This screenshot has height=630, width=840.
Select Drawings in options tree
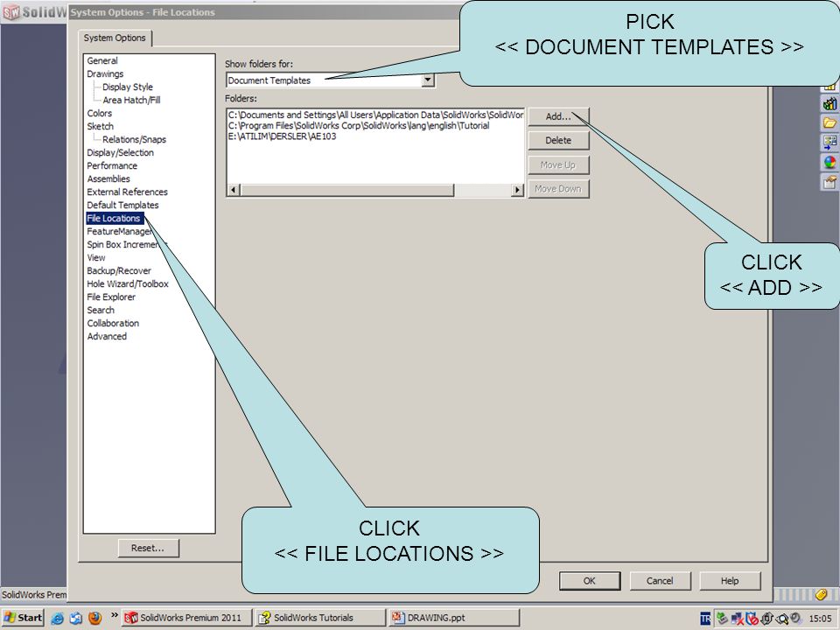[x=105, y=73]
